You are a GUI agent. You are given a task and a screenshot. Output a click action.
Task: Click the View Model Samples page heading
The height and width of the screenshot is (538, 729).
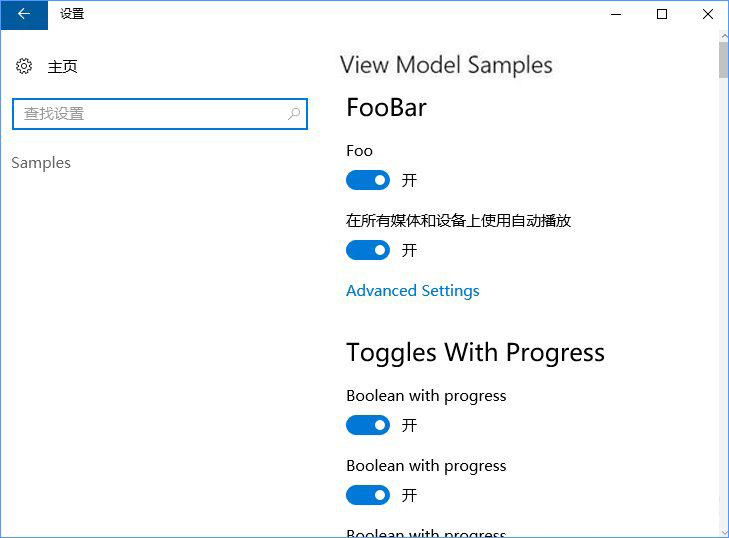[446, 66]
